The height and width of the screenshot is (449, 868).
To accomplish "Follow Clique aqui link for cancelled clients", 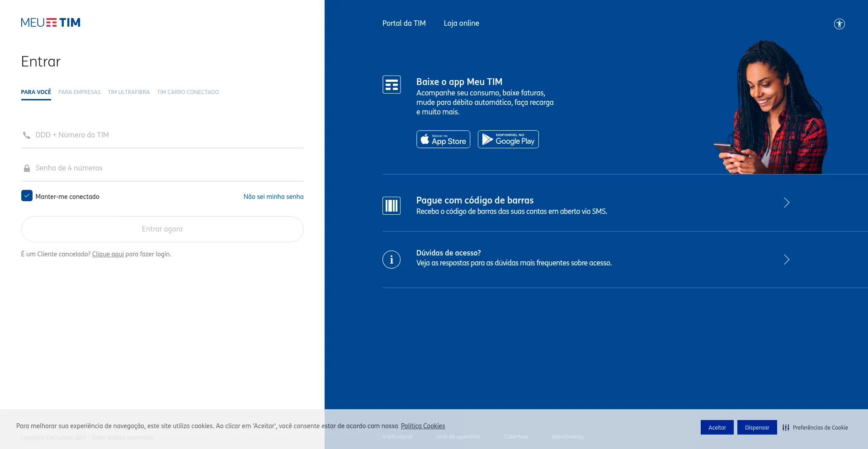I will coord(108,254).
